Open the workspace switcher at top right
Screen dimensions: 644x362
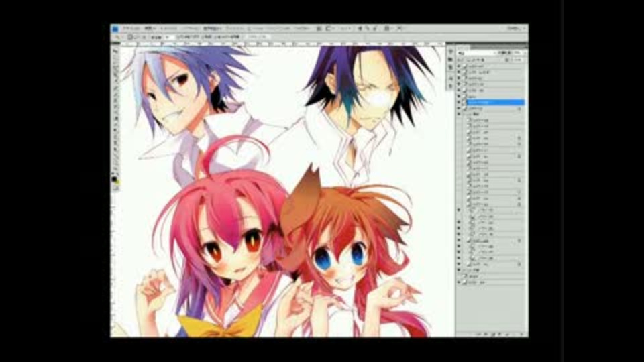tap(515, 29)
